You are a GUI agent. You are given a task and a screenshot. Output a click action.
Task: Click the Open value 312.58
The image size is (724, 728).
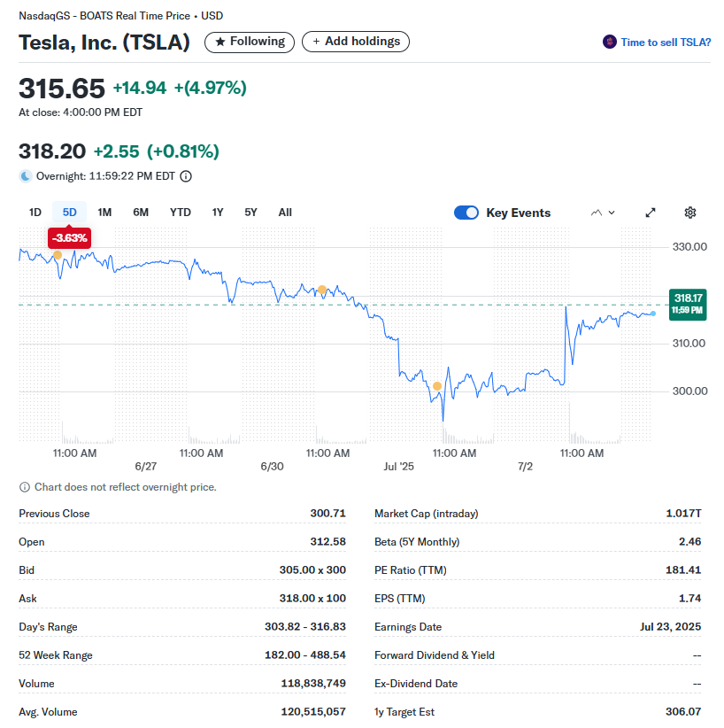click(x=327, y=541)
